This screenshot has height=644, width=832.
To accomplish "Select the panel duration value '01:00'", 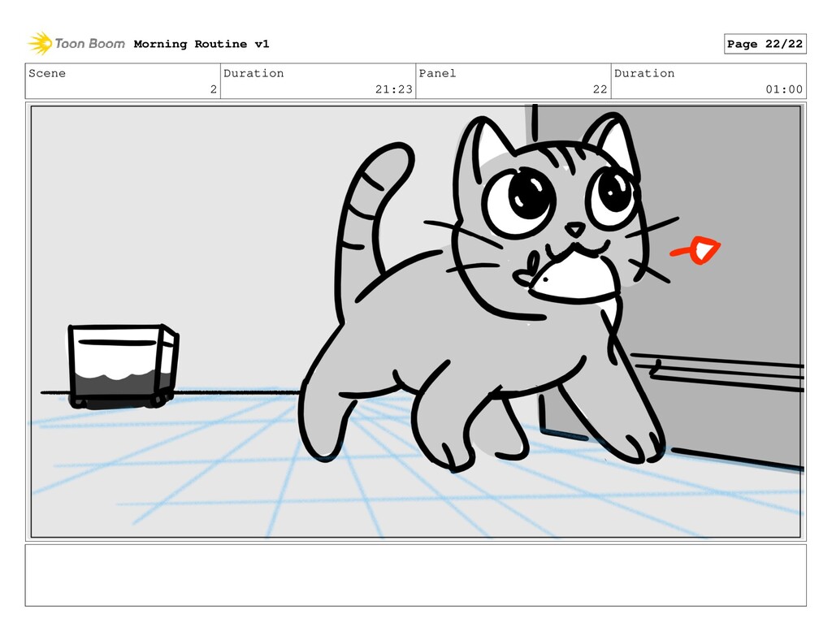I will [x=784, y=89].
